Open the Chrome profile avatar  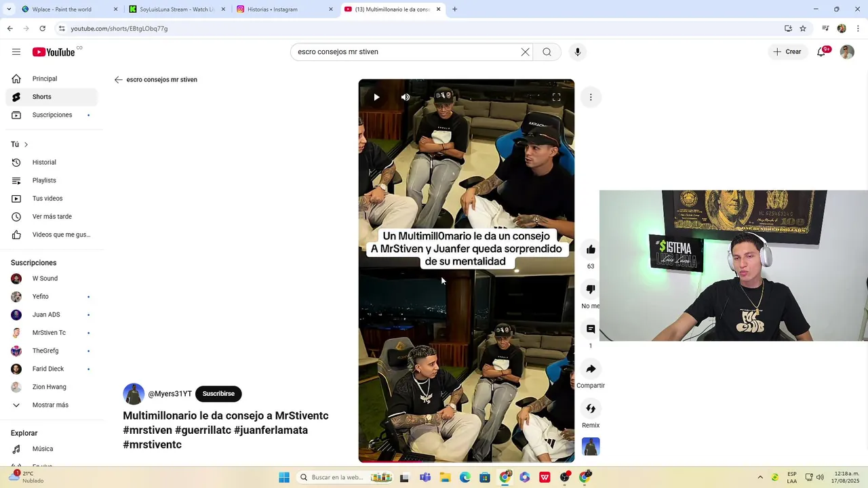pos(842,28)
